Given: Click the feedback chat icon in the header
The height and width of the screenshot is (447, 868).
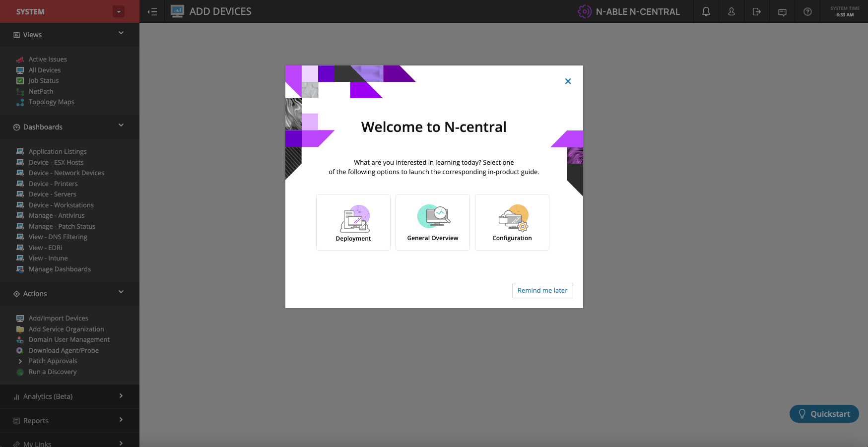Looking at the screenshot, I should 782,11.
